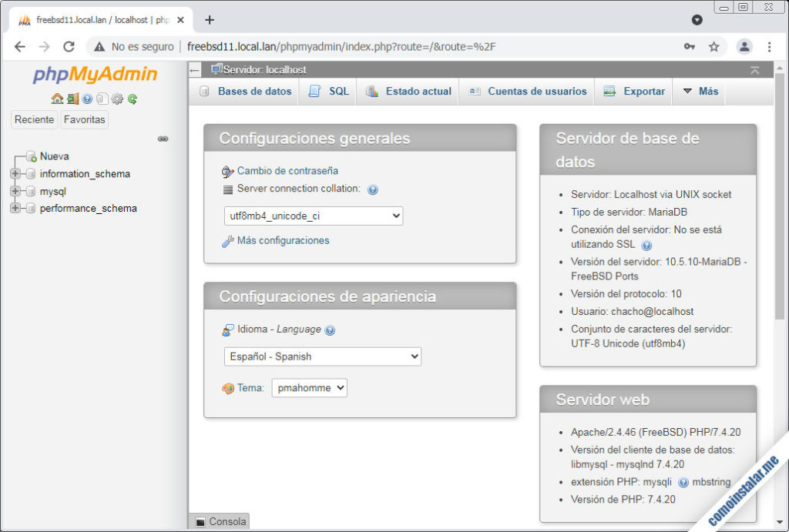Image resolution: width=789 pixels, height=532 pixels.
Task: Select the Español - Spanish language combo box
Action: click(x=322, y=356)
